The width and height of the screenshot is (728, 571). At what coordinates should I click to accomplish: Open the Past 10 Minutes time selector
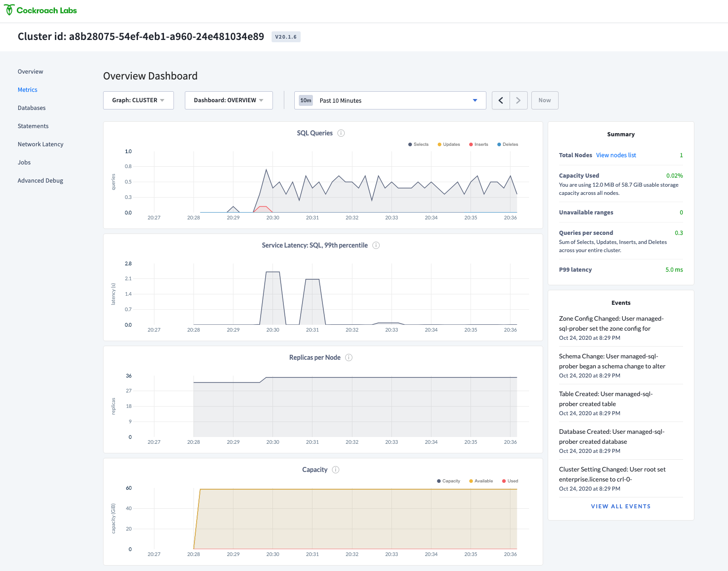390,100
